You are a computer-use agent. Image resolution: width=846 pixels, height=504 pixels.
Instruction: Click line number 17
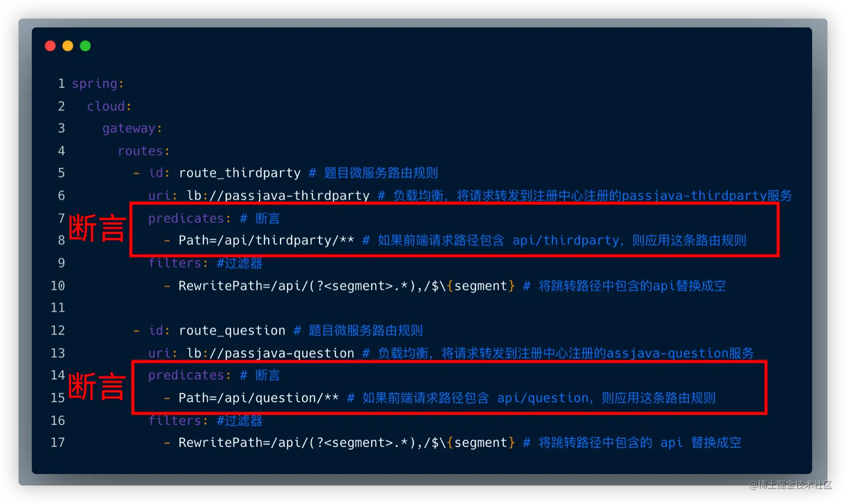pos(58,442)
